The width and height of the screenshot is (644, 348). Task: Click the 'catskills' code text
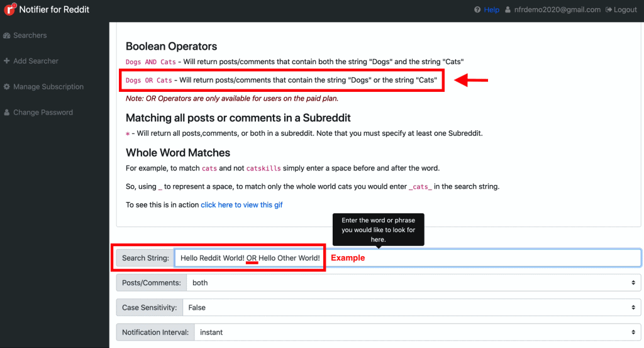(x=264, y=169)
